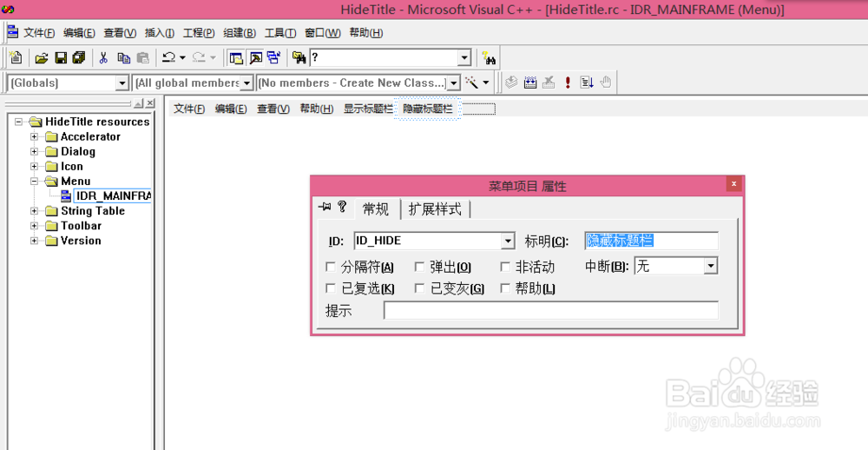
Task: Click the Undo arrow icon
Action: point(168,57)
